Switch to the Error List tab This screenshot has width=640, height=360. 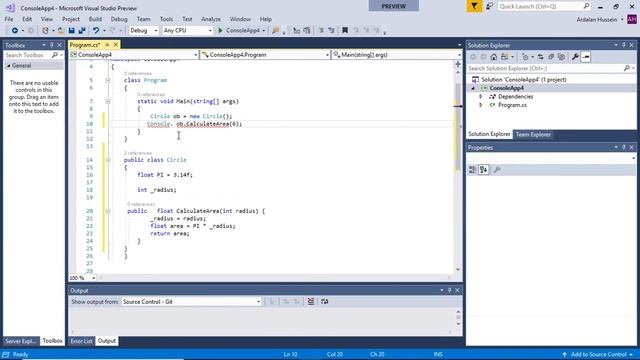pos(81,341)
